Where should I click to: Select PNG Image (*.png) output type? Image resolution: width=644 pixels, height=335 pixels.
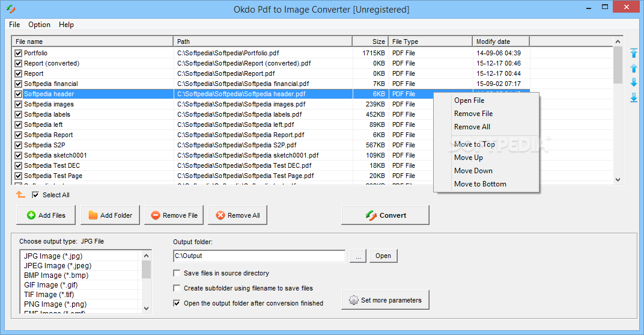[81, 304]
